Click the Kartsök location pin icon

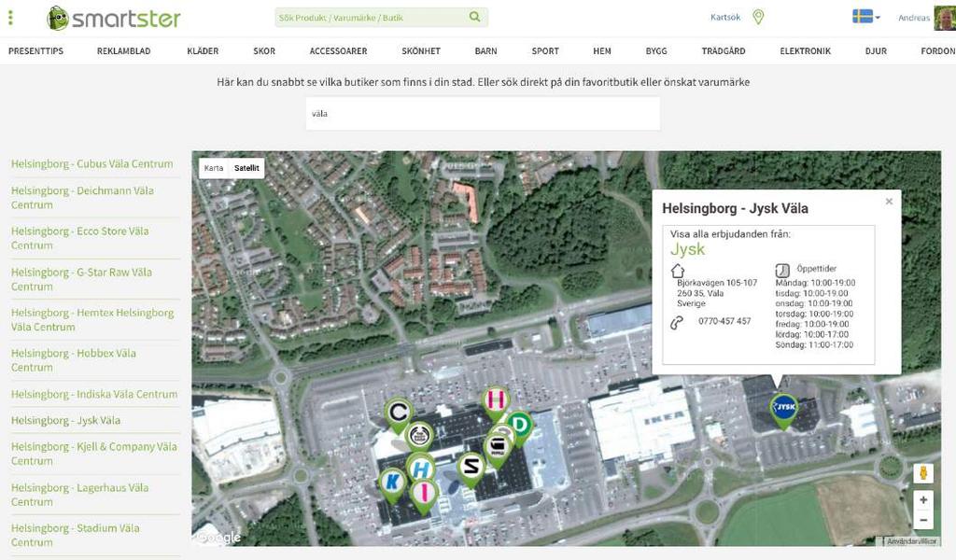click(x=758, y=17)
